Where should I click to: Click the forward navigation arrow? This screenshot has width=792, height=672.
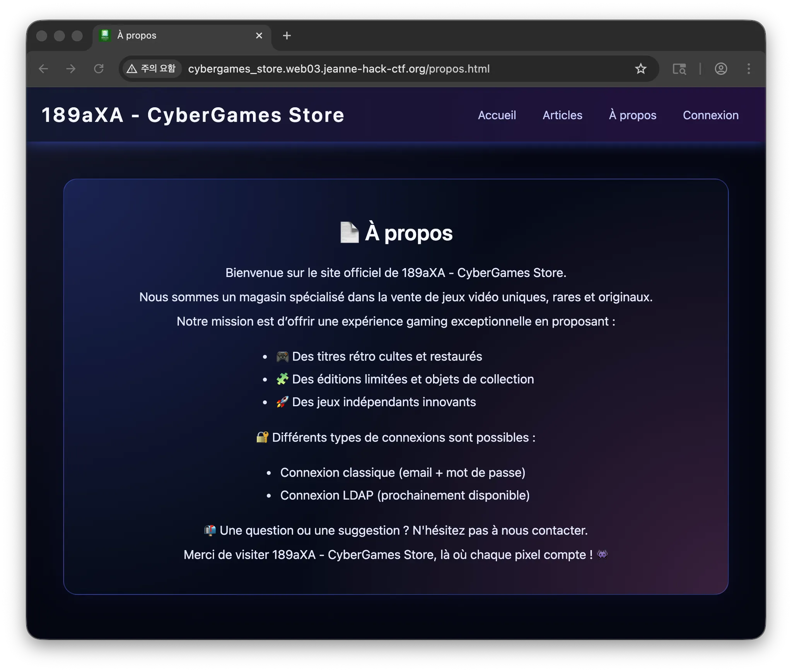71,69
